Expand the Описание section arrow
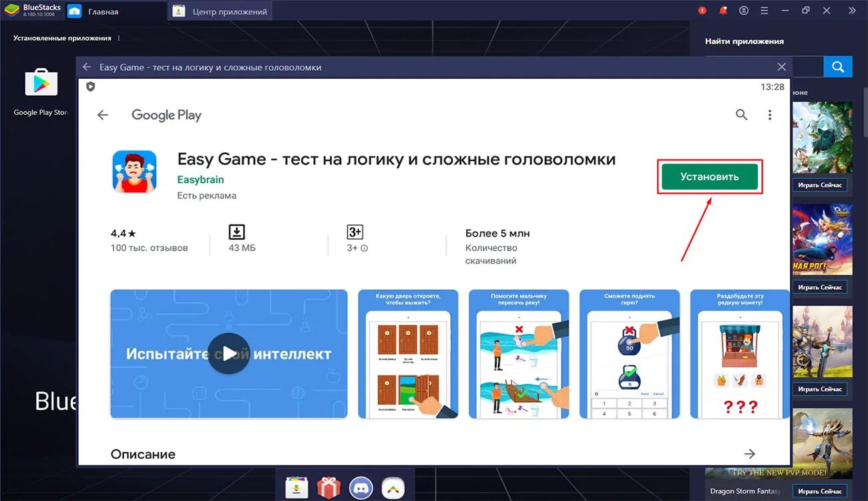 (x=750, y=454)
